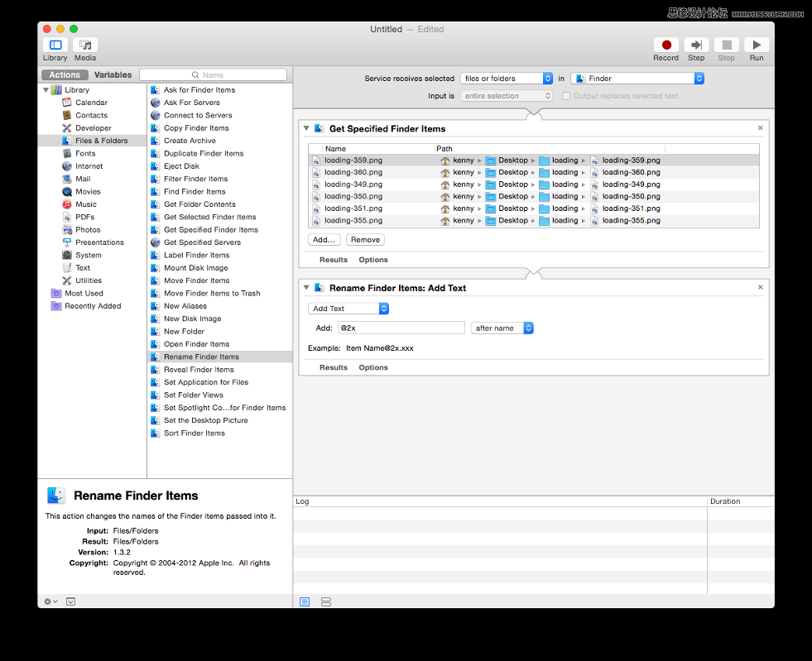This screenshot has height=661, width=812.
Task: Open the gear action menu at bottom
Action: [50, 601]
